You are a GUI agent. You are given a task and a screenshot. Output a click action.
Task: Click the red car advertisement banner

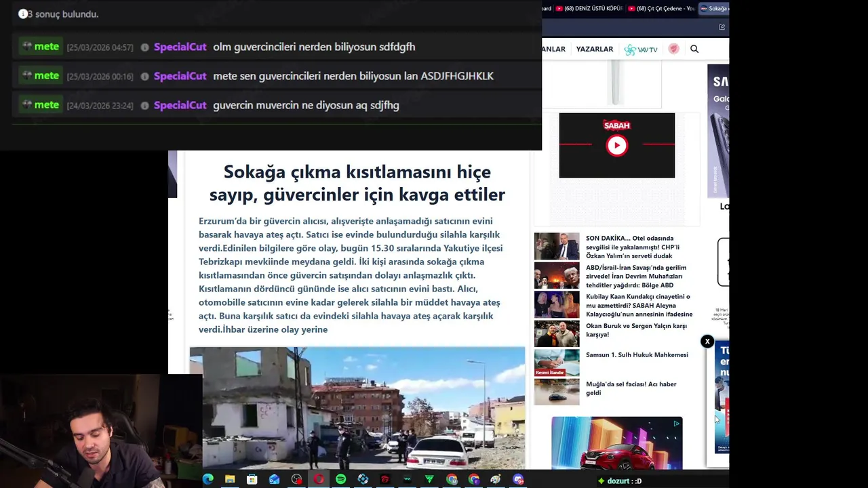coord(616,443)
